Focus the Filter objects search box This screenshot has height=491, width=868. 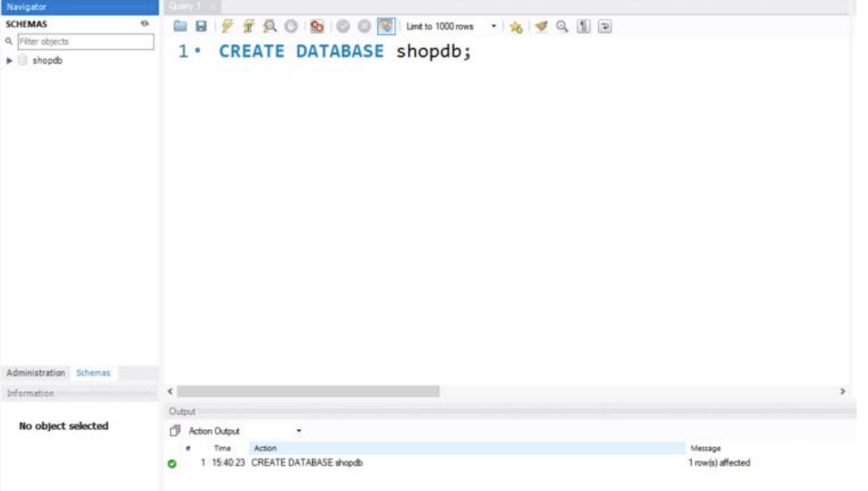(x=86, y=41)
